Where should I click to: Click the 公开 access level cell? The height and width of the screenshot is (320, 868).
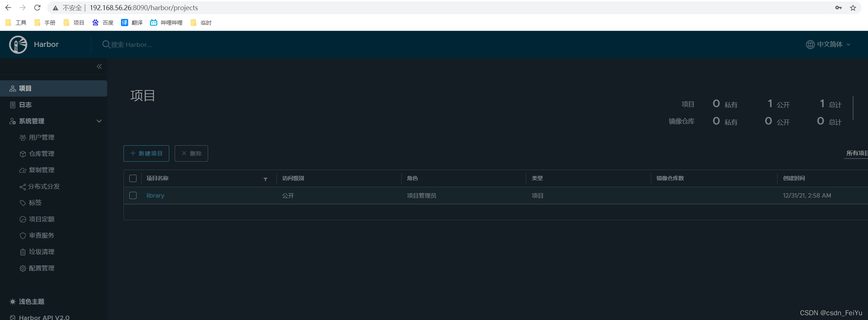[288, 195]
